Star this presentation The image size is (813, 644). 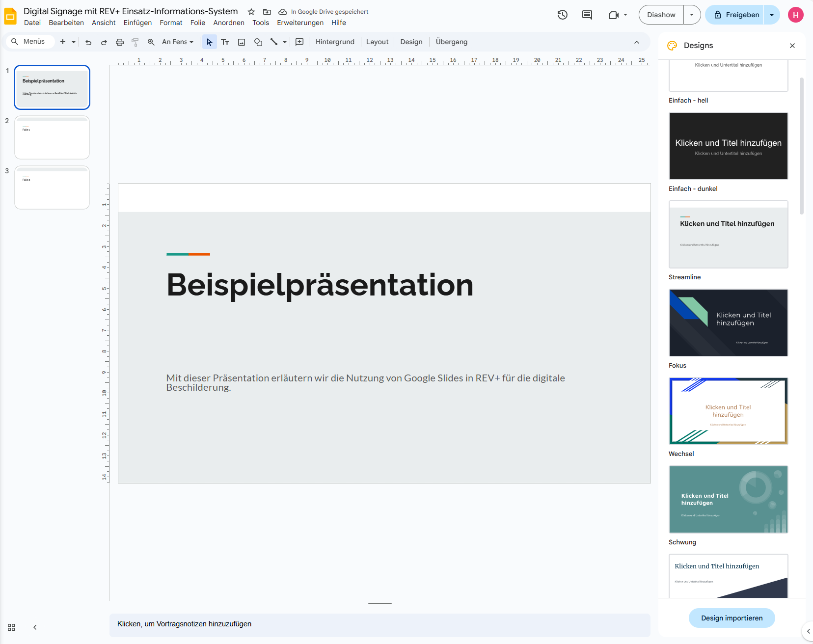251,12
